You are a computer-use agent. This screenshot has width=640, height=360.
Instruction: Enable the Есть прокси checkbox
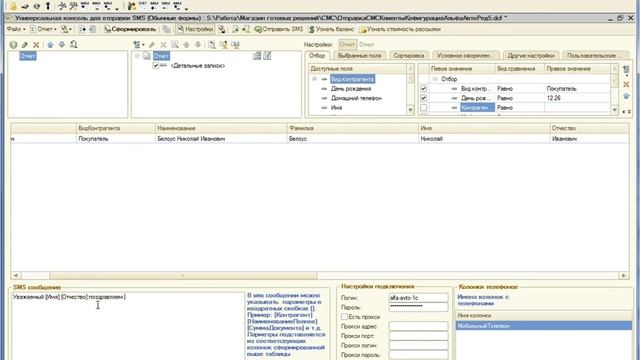click(344, 317)
